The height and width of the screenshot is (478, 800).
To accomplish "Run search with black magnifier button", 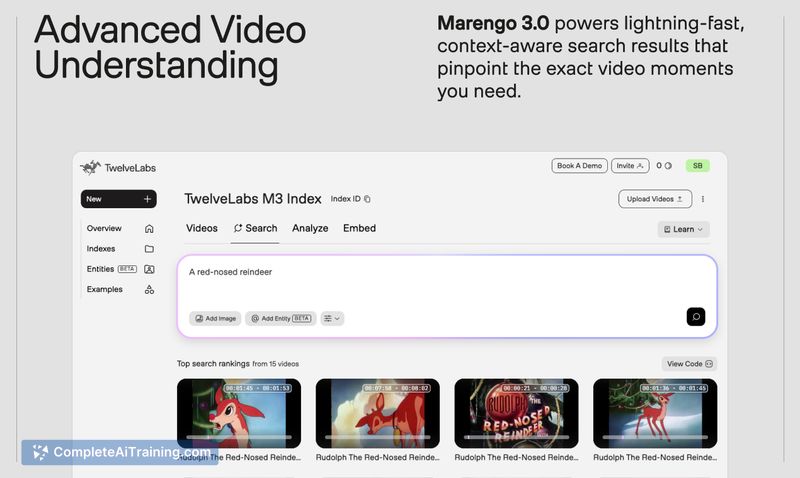I will [695, 317].
